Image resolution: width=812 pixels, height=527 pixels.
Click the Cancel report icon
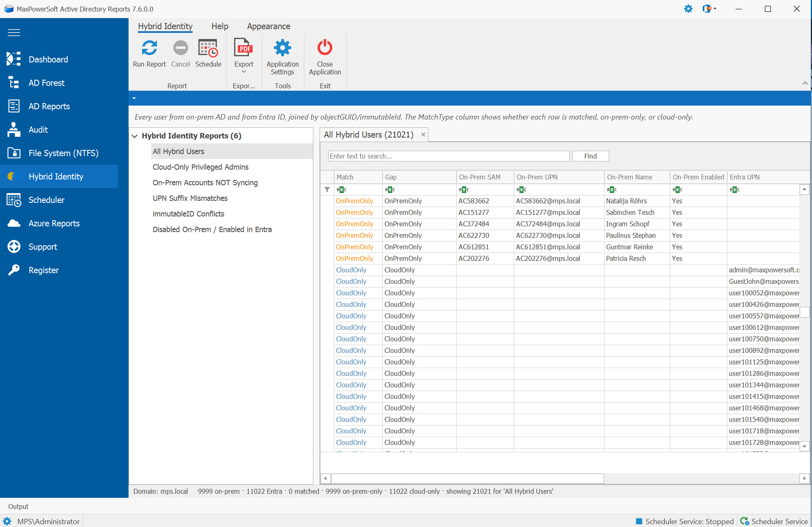point(180,48)
